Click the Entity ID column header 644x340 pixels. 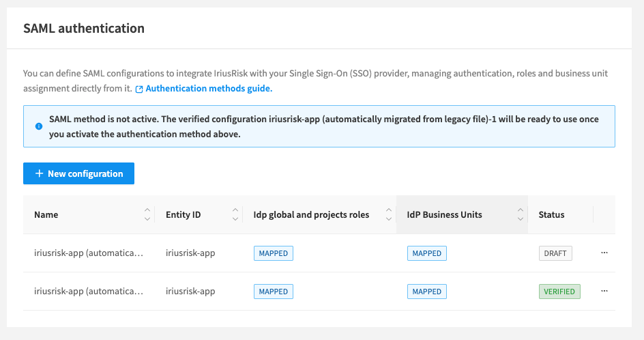coord(183,214)
